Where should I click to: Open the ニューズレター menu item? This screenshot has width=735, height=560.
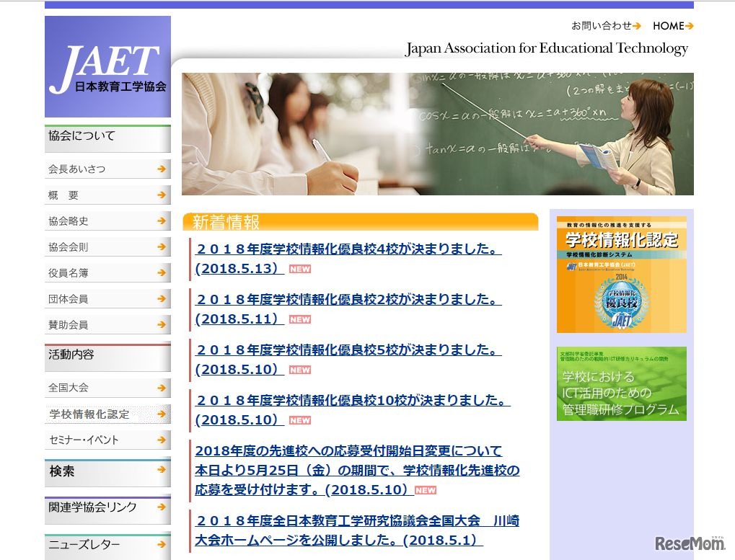107,546
